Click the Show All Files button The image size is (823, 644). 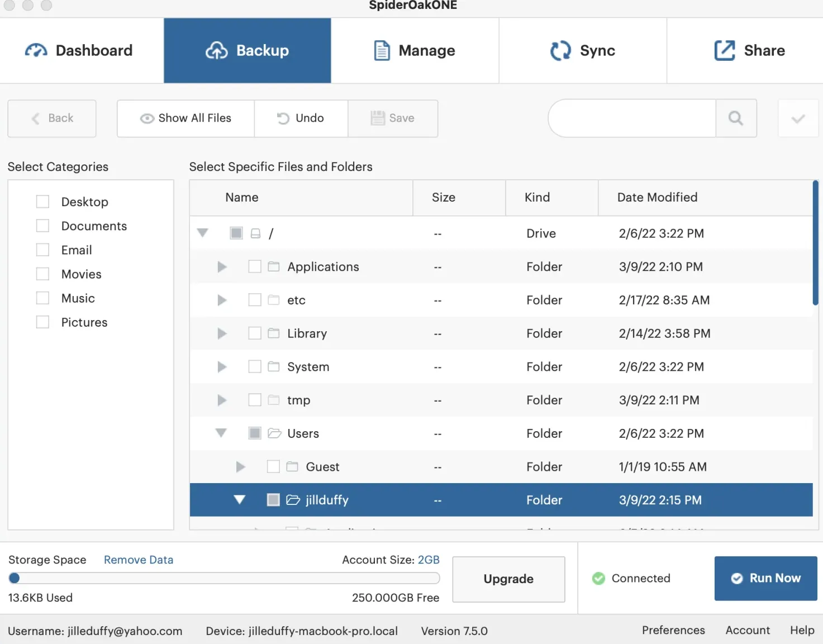[185, 118]
